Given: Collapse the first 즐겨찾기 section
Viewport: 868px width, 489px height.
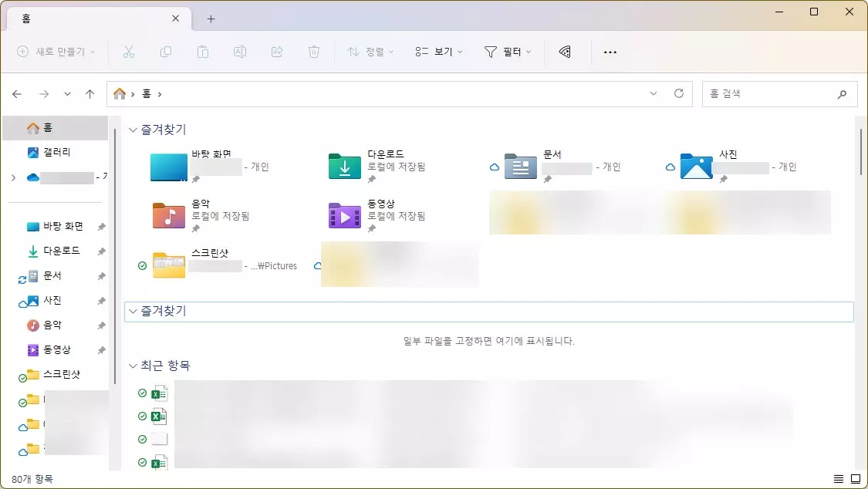Looking at the screenshot, I should pyautogui.click(x=133, y=130).
